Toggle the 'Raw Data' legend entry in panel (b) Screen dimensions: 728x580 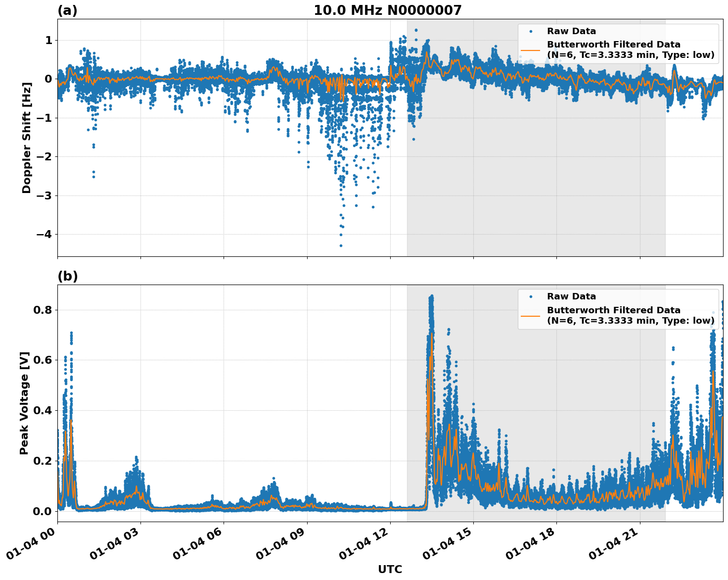click(x=571, y=295)
